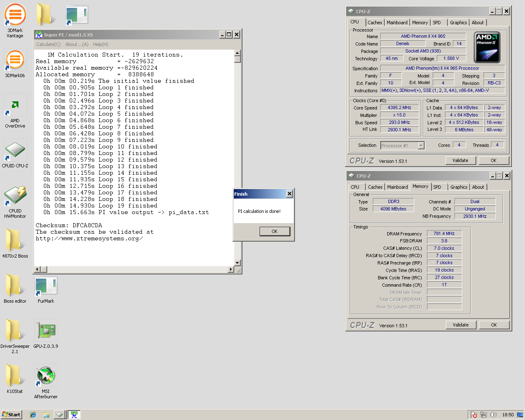This screenshot has height=420, width=525.
Task: Open the 4870x2 Bioss folder
Action: (15, 244)
